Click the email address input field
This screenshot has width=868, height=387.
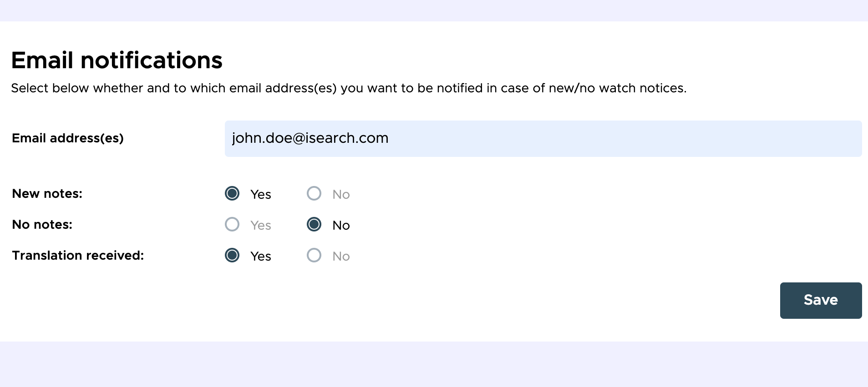[543, 139]
